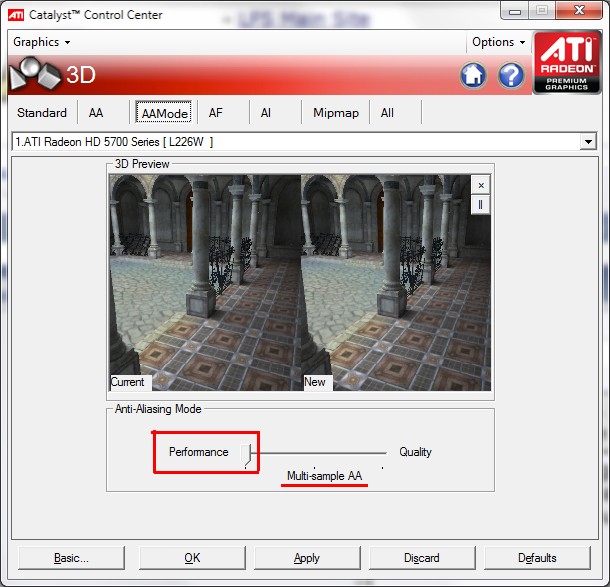
Task: Click the Apply button
Action: (307, 558)
